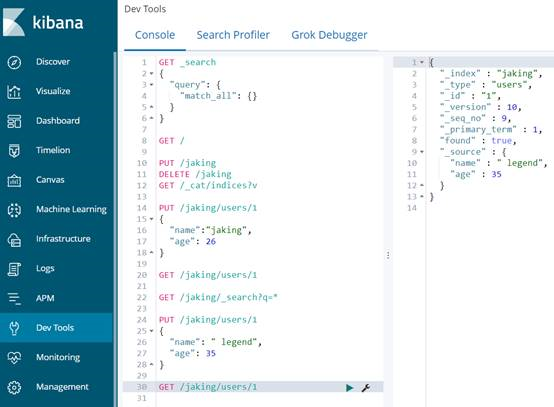Viewport: 554px width, 407px height.
Task: Open Discover compass icon
Action: pos(14,62)
